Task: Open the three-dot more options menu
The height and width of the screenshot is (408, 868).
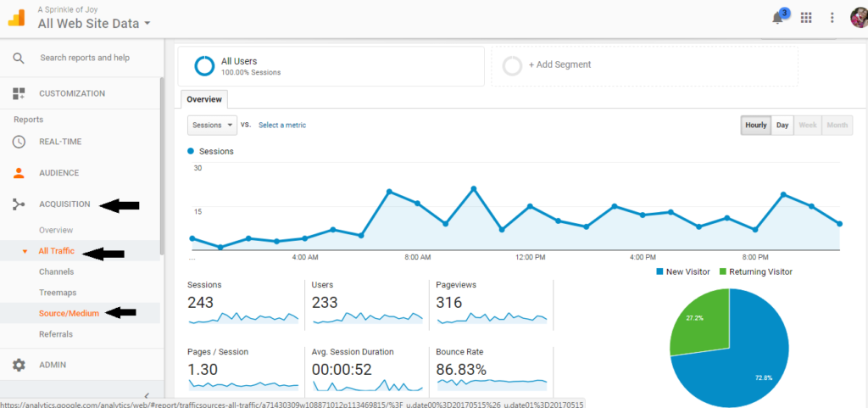Action: (832, 18)
